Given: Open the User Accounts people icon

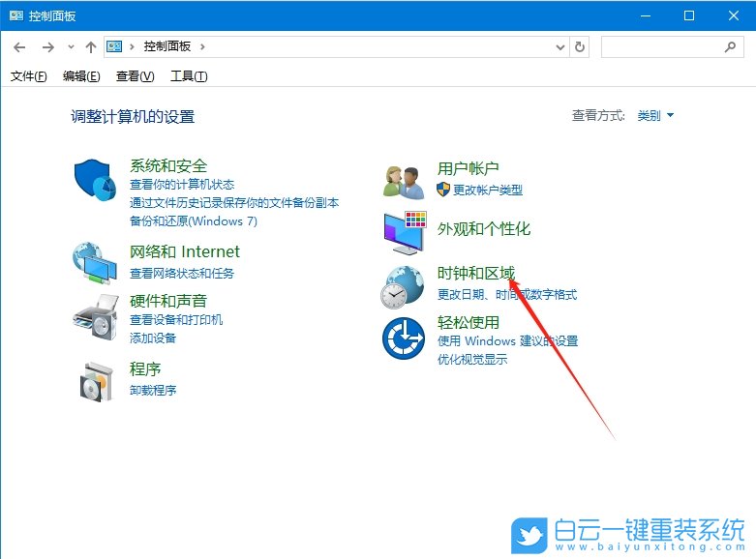Looking at the screenshot, I should [x=404, y=183].
